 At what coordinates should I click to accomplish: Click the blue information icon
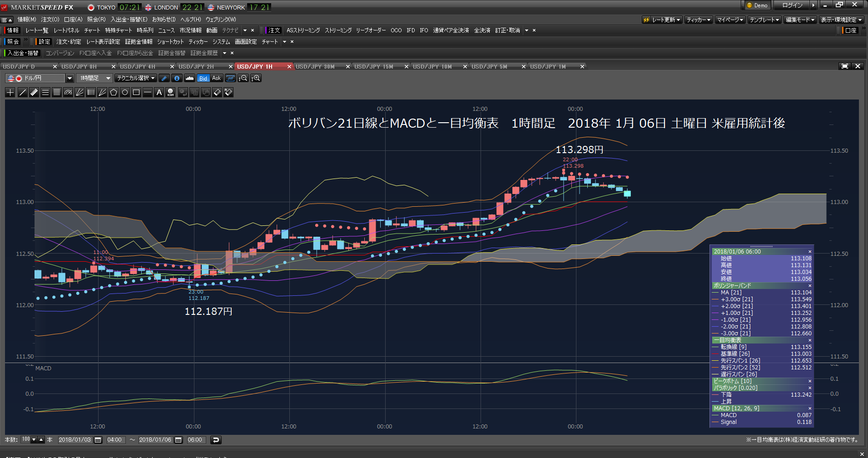[x=177, y=78]
